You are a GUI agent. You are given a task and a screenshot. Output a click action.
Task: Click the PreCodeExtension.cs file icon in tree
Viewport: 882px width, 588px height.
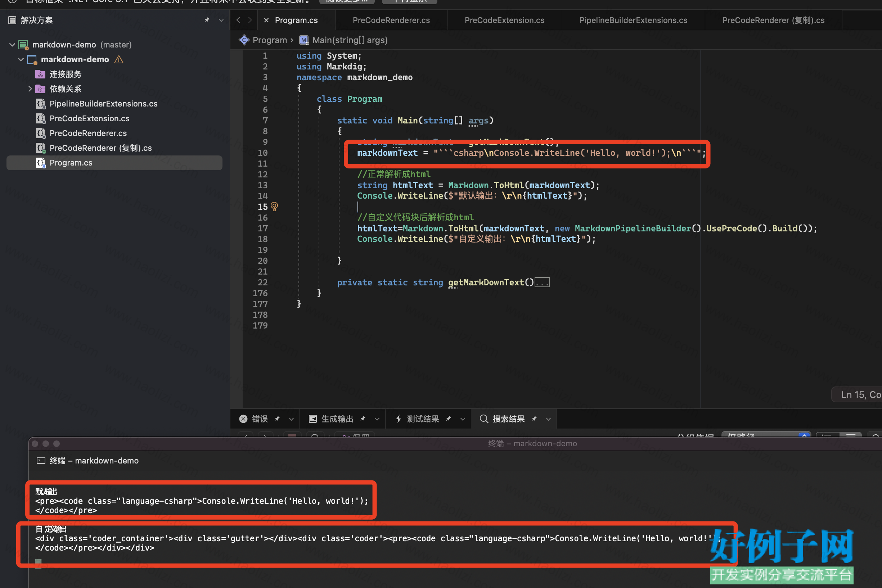pos(41,118)
